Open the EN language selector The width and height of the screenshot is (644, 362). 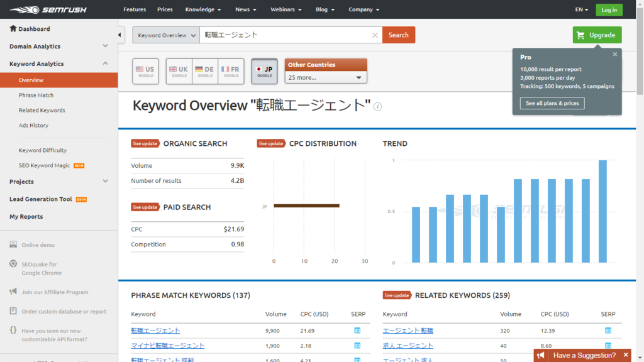pyautogui.click(x=582, y=9)
